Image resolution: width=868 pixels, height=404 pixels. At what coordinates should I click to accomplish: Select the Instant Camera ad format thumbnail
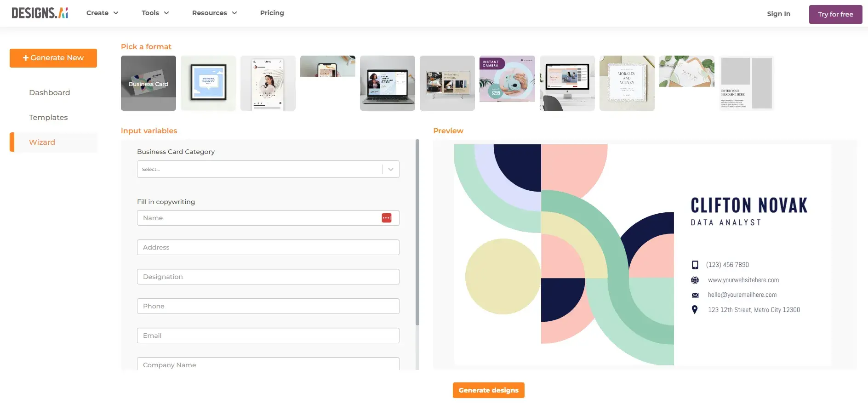[507, 79]
